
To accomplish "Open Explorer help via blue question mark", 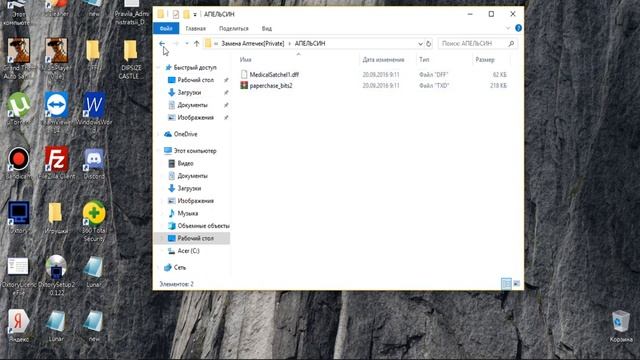I will [518, 28].
